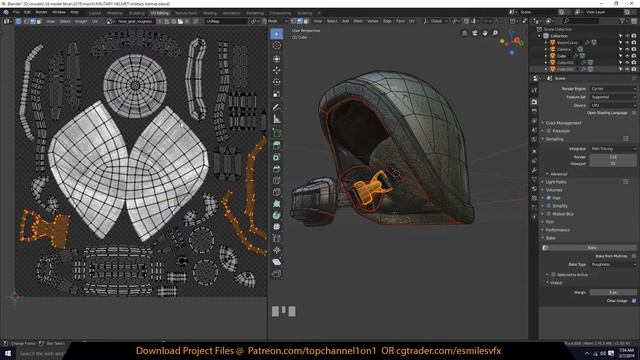The height and width of the screenshot is (360, 640).
Task: Open the UVMap dropdown in UV editor
Action: click(226, 21)
